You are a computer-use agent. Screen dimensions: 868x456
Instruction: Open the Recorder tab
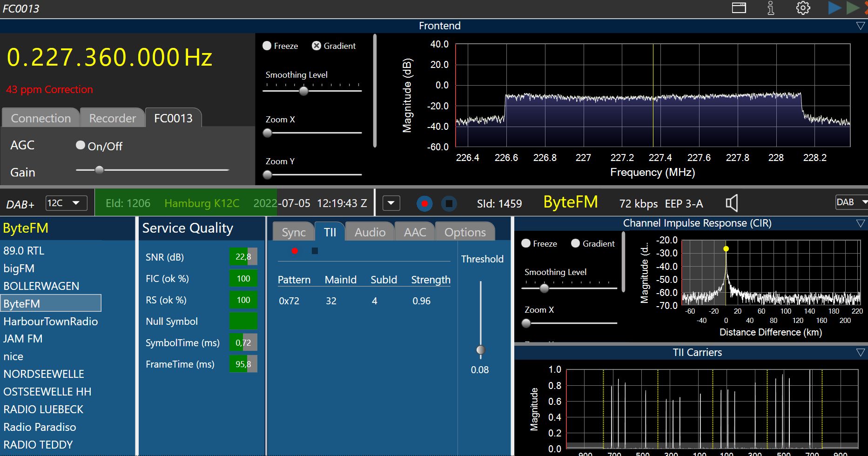click(x=113, y=118)
